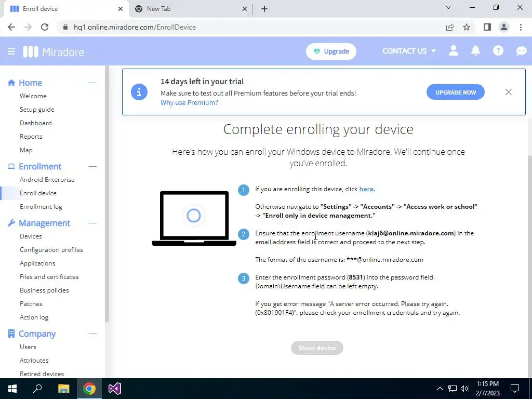Click the 'here' enrollment link
Screen dimensions: 532x399
366,189
